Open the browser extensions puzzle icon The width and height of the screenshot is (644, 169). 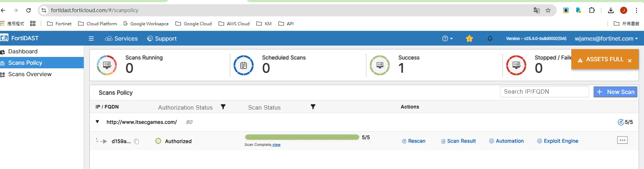[x=592, y=10]
